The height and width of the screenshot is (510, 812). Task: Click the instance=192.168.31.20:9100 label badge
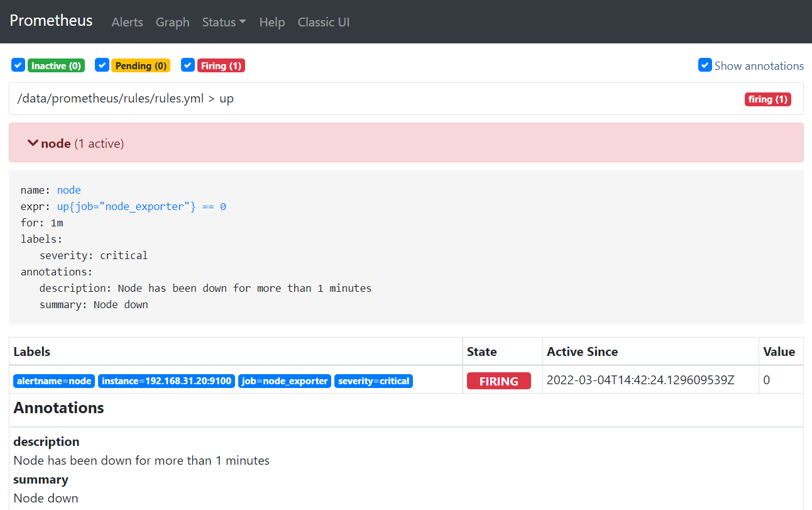point(167,381)
